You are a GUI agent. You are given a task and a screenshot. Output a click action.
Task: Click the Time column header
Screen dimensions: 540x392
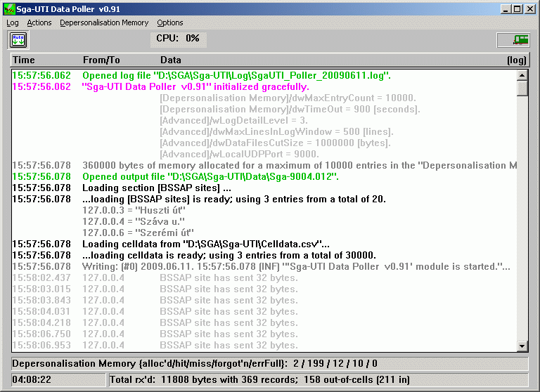(x=23, y=60)
